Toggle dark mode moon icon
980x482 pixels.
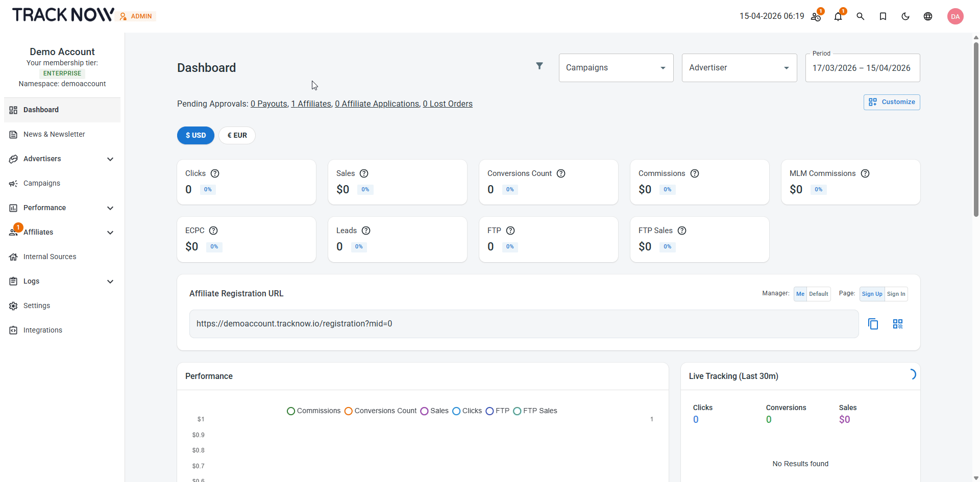coord(905,16)
